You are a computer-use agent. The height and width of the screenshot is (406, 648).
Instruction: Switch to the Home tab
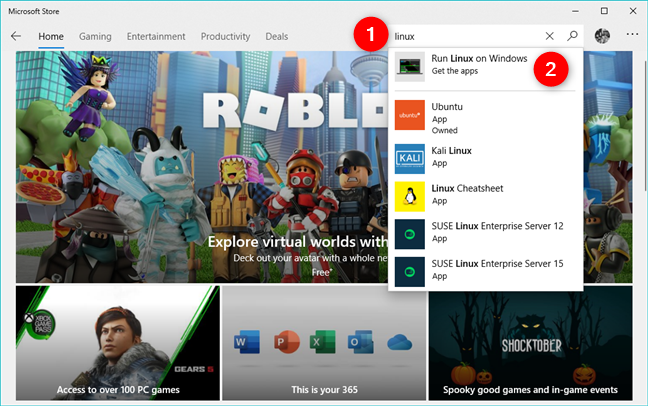(x=51, y=37)
